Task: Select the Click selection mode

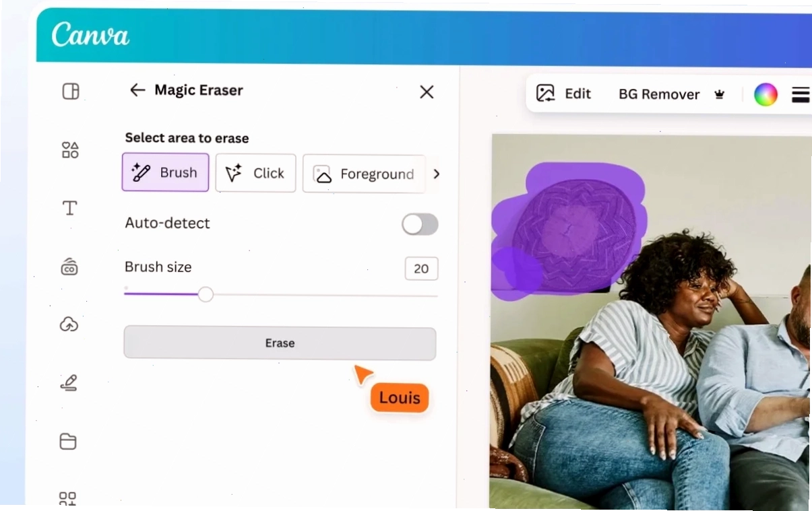Action: (255, 174)
